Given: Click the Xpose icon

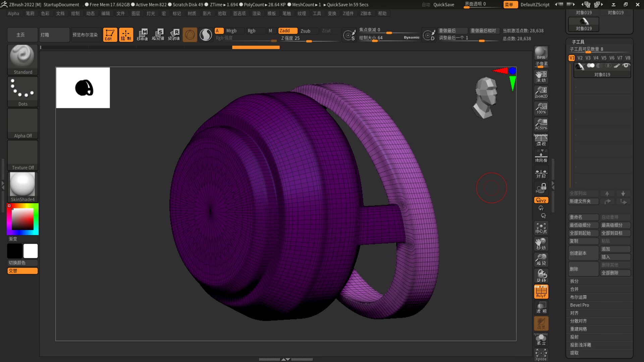Looking at the screenshot, I should pos(541,354).
